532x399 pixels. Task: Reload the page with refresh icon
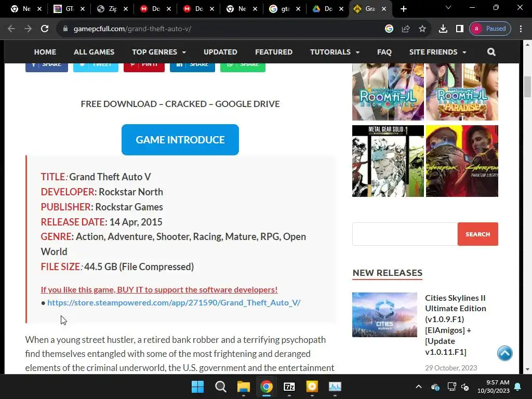tap(45, 29)
